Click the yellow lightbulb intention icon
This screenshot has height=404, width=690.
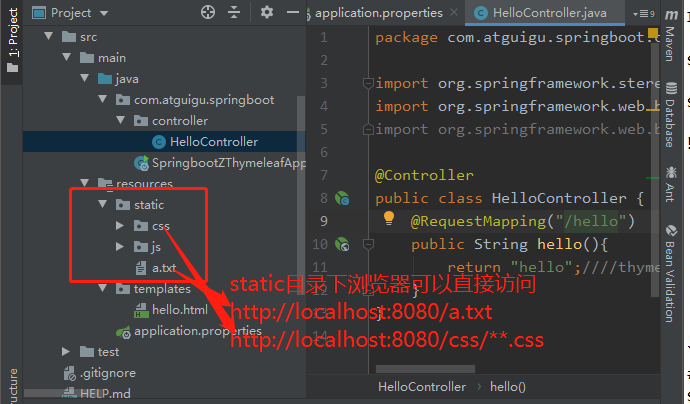coord(389,218)
